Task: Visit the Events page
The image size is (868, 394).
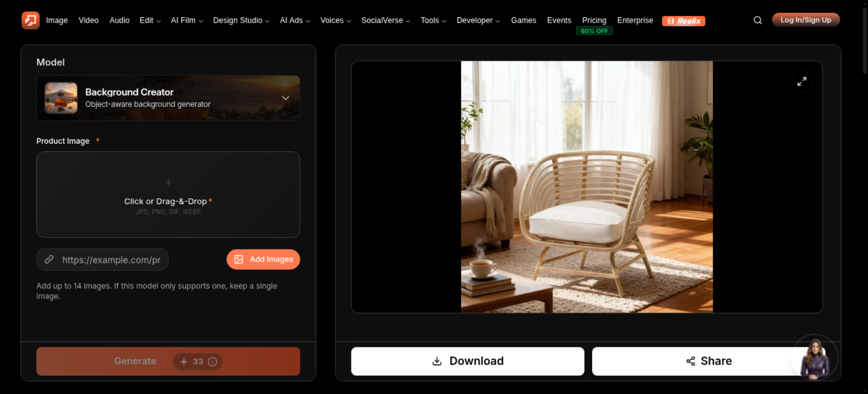Action: (559, 20)
